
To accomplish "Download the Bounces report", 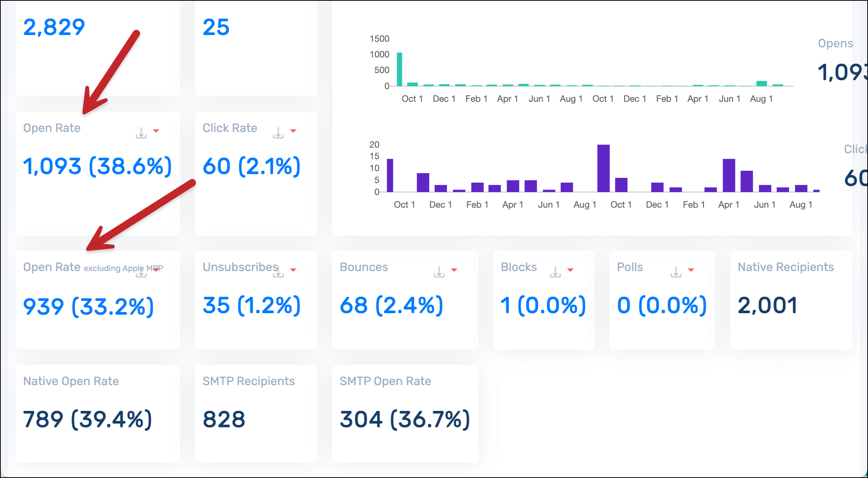I will point(439,272).
